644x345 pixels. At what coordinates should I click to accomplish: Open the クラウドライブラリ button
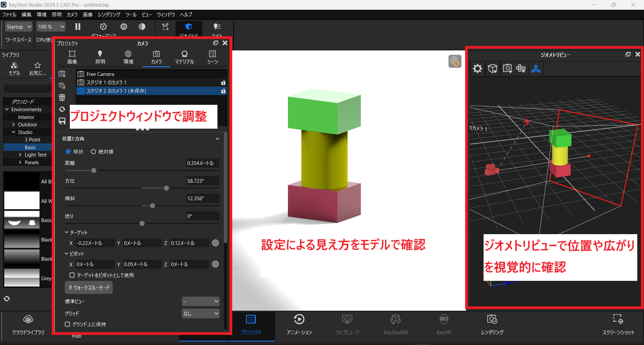point(28,325)
